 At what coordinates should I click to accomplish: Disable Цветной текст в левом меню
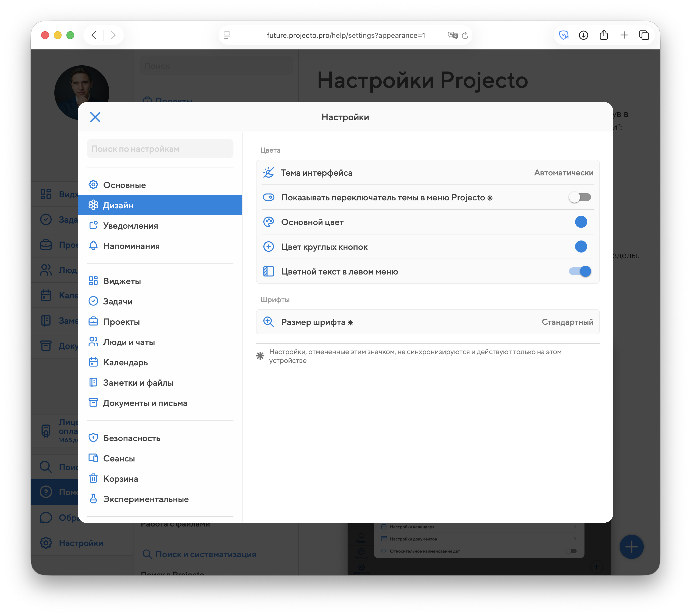click(579, 271)
